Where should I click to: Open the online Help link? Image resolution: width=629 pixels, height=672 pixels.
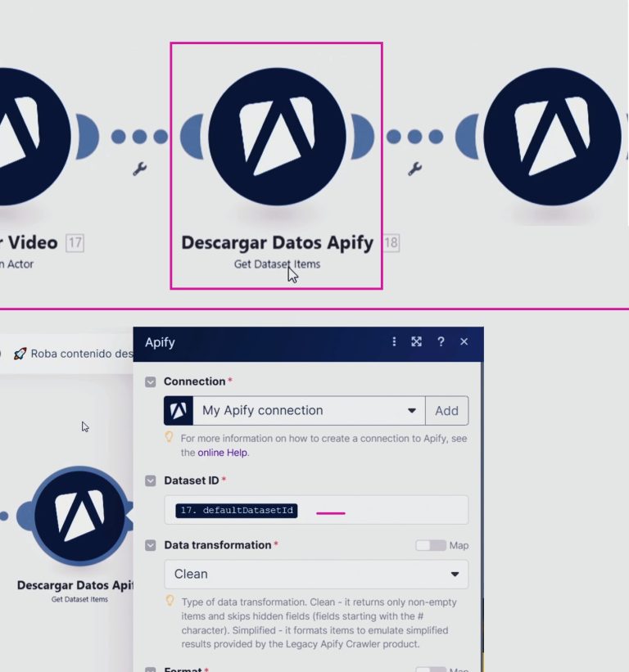223,453
